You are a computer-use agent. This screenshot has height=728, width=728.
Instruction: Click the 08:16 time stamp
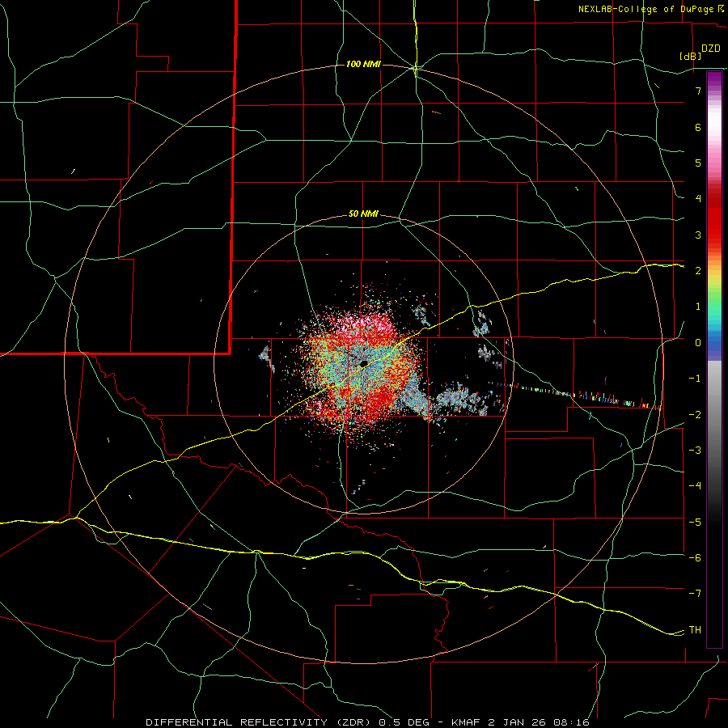(571, 722)
